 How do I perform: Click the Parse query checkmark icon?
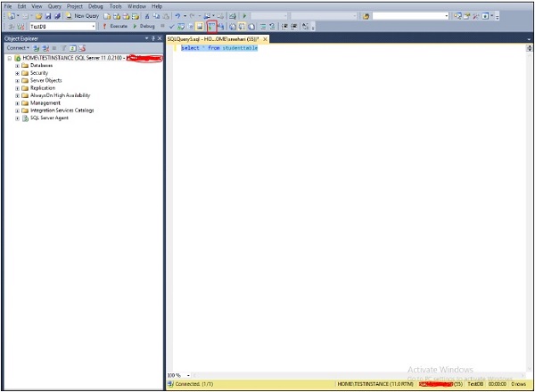click(x=172, y=27)
